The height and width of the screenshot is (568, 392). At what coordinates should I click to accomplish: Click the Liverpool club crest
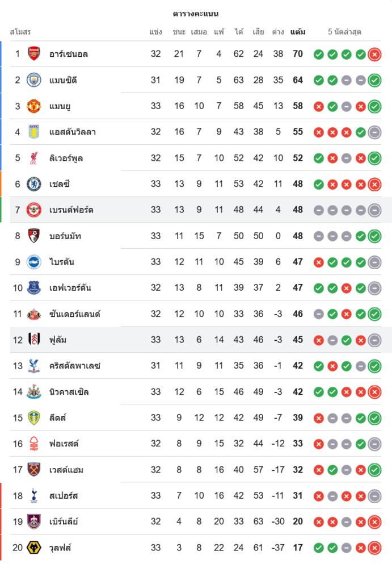tap(34, 158)
